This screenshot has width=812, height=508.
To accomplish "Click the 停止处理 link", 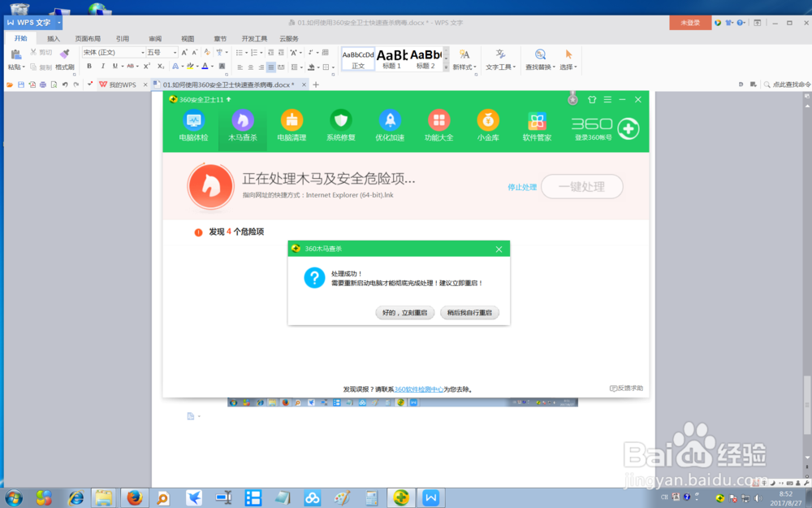I will point(522,187).
